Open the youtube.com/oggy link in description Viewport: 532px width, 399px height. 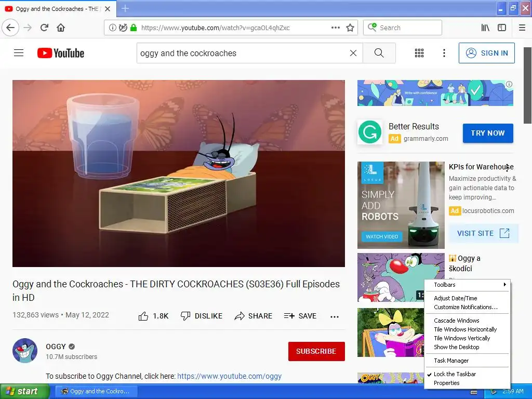click(229, 376)
